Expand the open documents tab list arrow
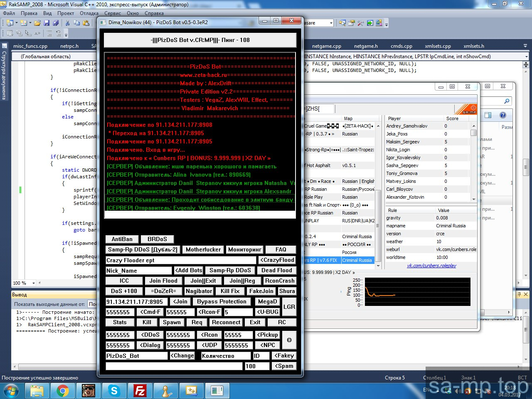The image size is (532, 399). [526, 46]
